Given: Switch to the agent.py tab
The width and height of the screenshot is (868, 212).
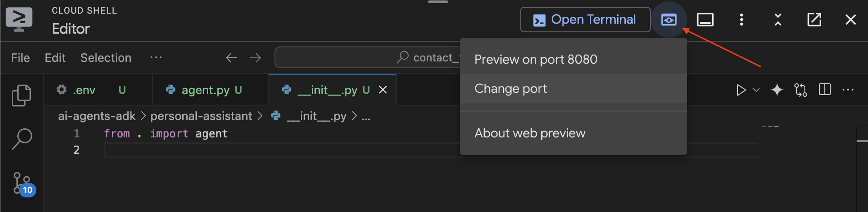Looking at the screenshot, I should pos(205,90).
